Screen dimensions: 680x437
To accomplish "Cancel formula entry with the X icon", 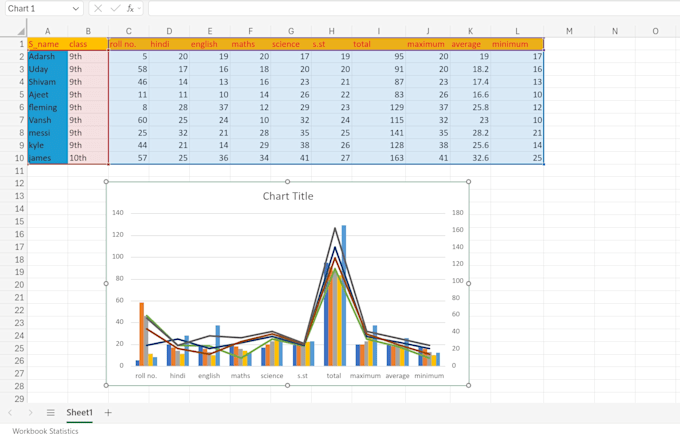I will coord(98,8).
